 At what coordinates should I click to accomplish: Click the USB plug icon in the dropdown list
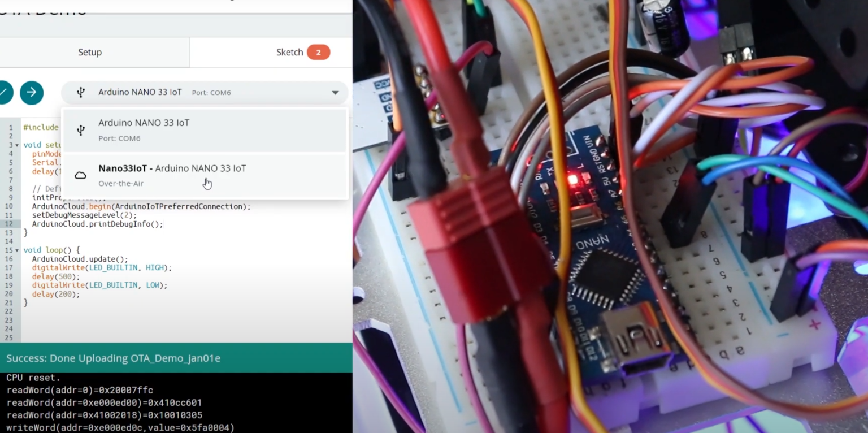(x=80, y=130)
